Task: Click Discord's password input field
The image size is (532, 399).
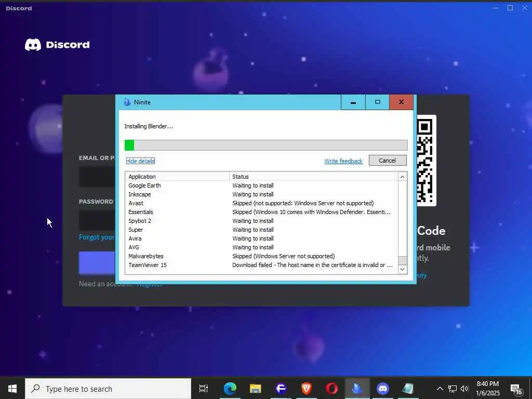Action: pos(97,220)
